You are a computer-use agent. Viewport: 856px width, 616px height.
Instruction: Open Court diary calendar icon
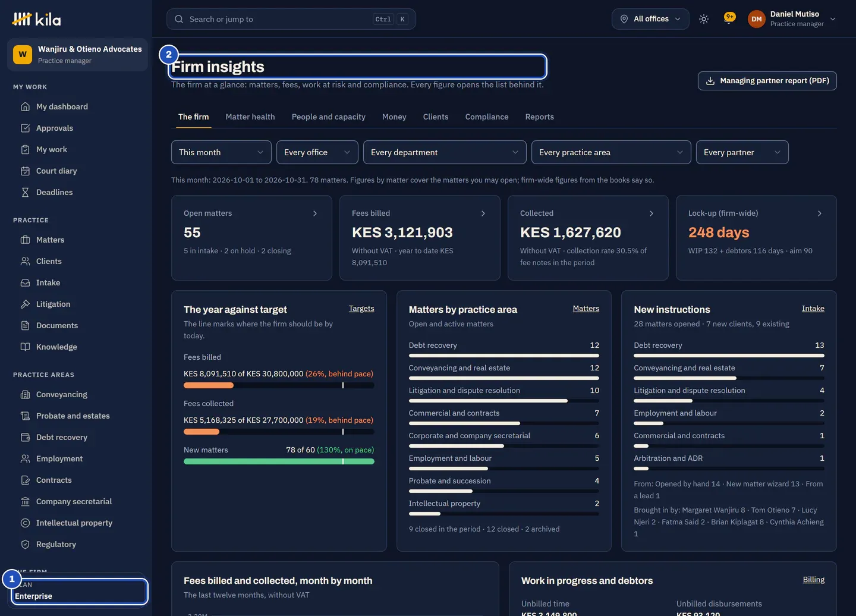(x=25, y=171)
